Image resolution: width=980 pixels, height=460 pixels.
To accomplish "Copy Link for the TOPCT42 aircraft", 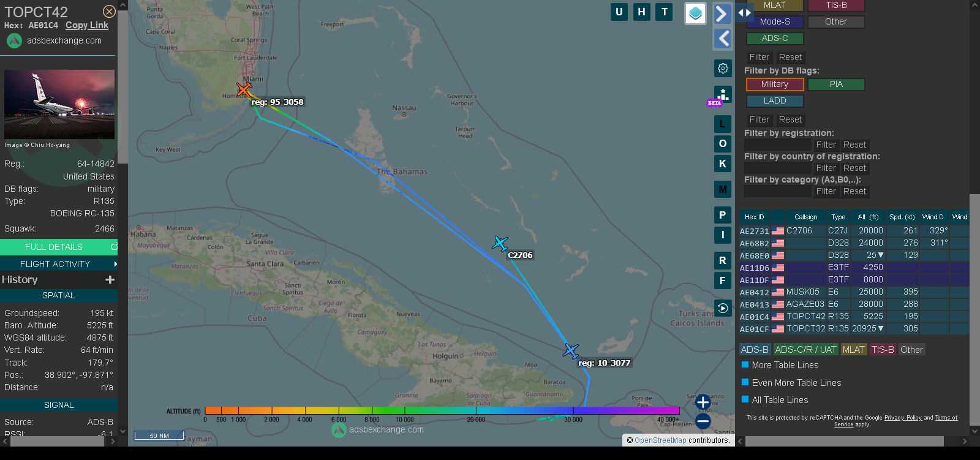I will point(87,25).
